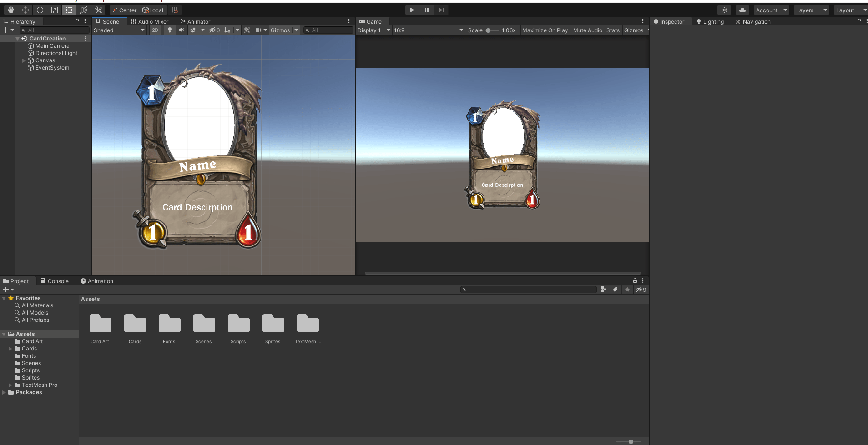Lock the Hierarchy panel

pyautogui.click(x=77, y=21)
